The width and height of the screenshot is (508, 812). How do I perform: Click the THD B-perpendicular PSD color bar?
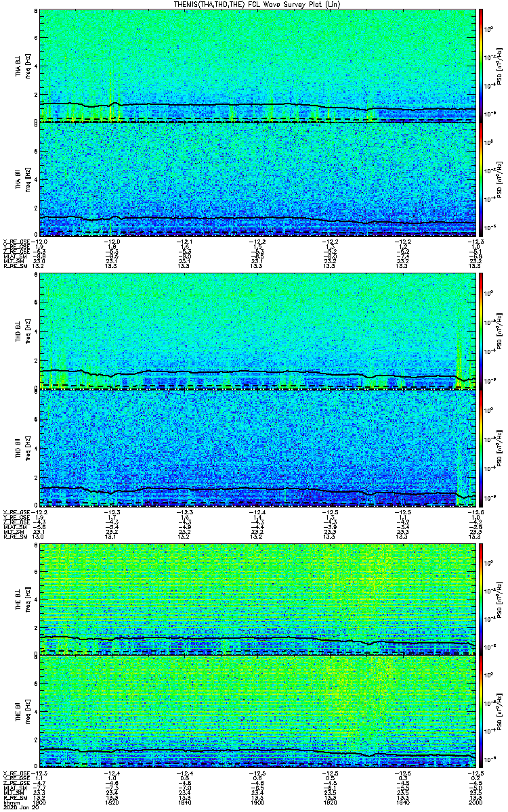480,332
